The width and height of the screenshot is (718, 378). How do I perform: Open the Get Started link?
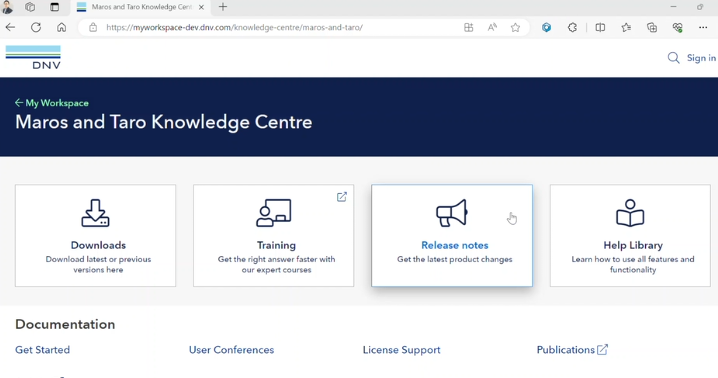tap(43, 350)
